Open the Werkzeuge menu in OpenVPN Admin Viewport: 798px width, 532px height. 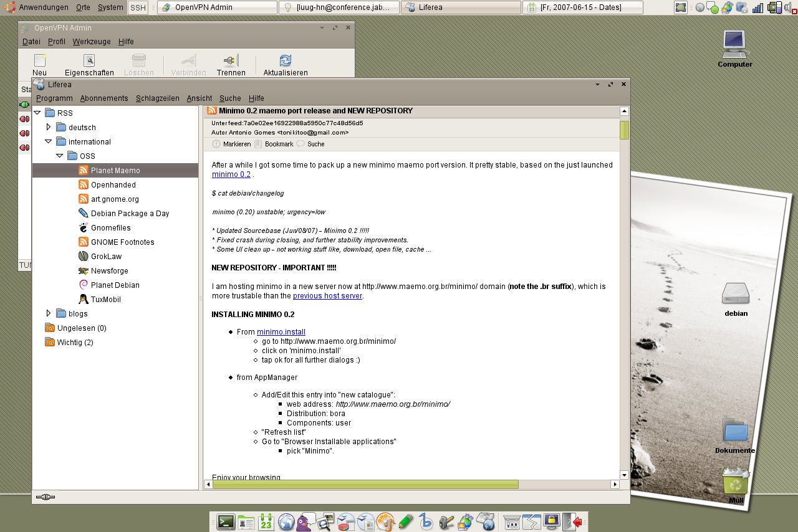[92, 42]
